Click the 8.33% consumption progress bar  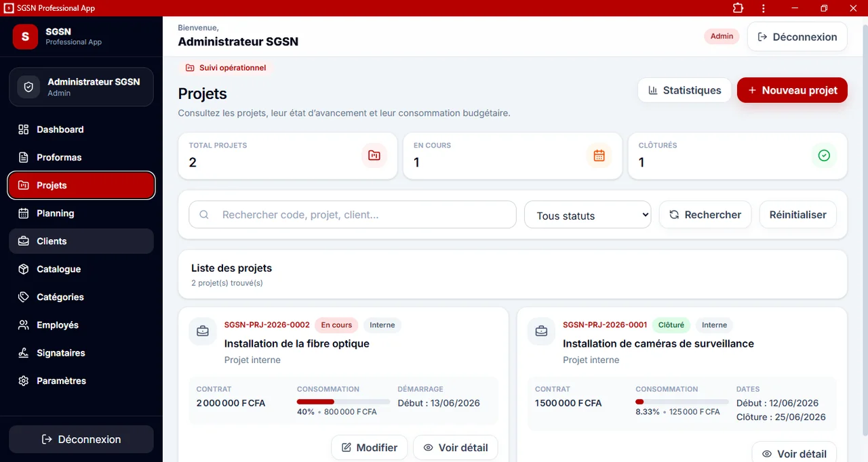click(x=682, y=402)
